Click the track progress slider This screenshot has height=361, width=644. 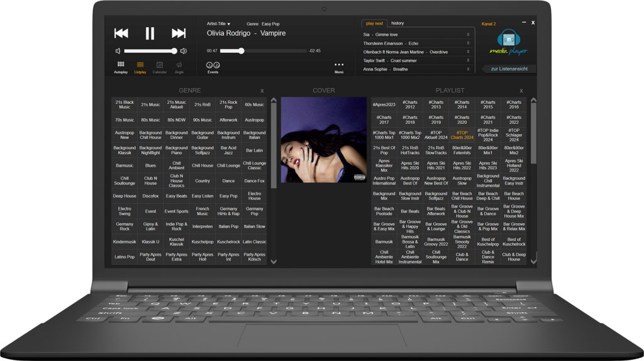(264, 51)
